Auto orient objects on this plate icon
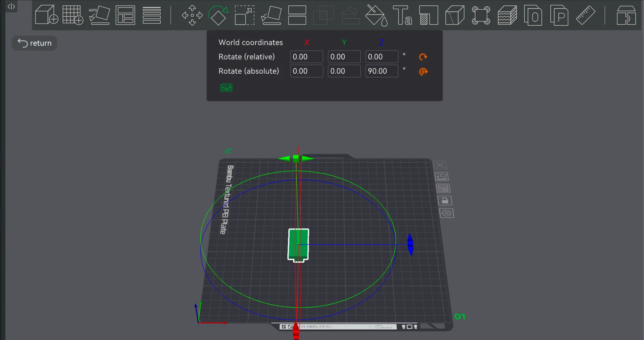Image resolution: width=644 pixels, height=340 pixels. [441, 176]
